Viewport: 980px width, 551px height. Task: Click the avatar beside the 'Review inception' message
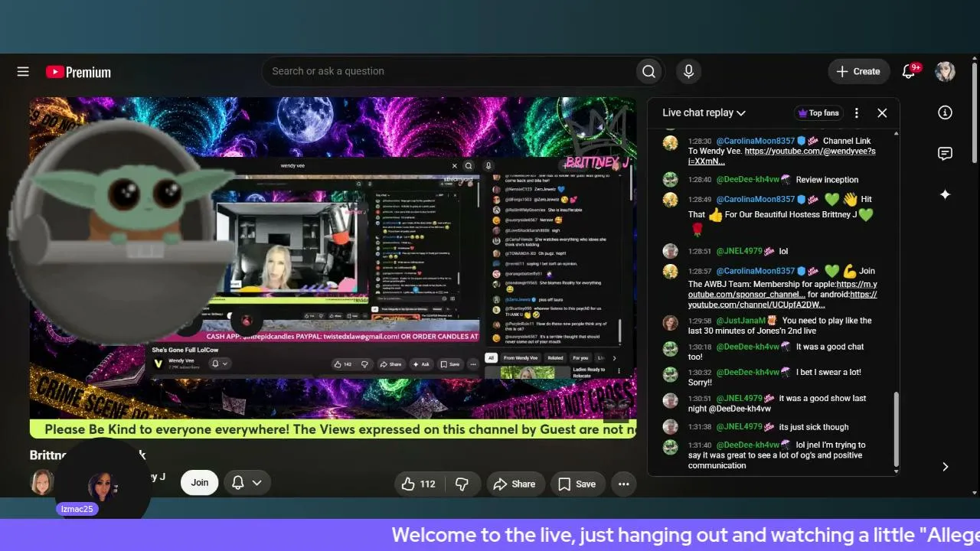point(670,180)
